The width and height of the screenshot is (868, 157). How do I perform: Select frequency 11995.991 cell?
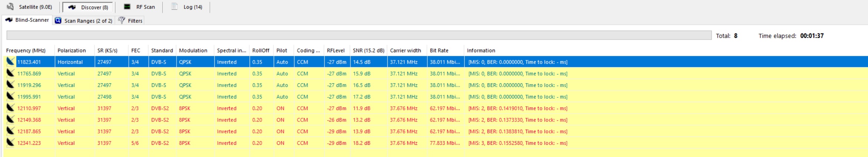[29, 97]
